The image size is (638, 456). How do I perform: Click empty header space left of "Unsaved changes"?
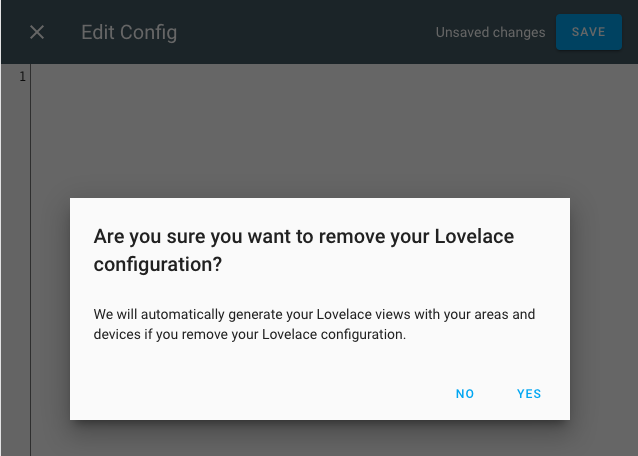[320, 32]
